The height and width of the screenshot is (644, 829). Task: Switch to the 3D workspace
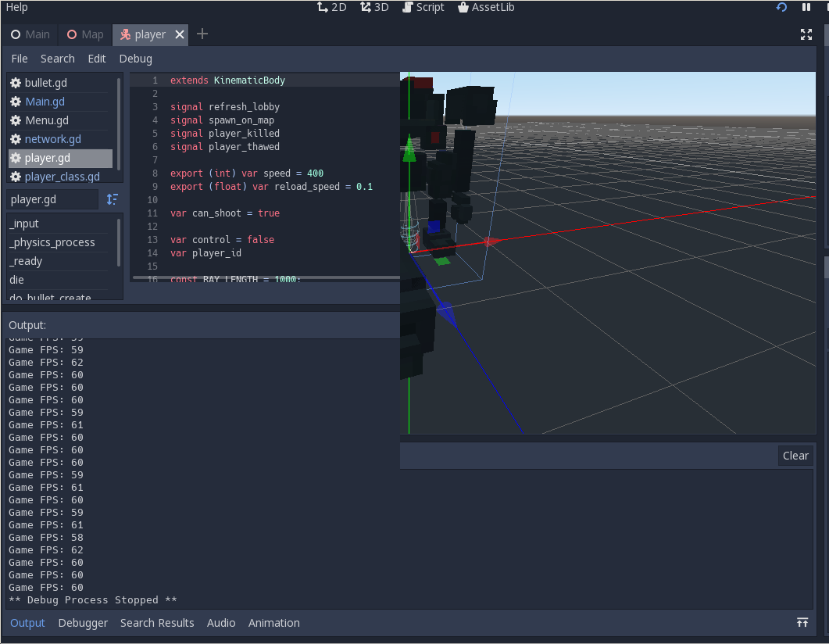click(x=374, y=7)
